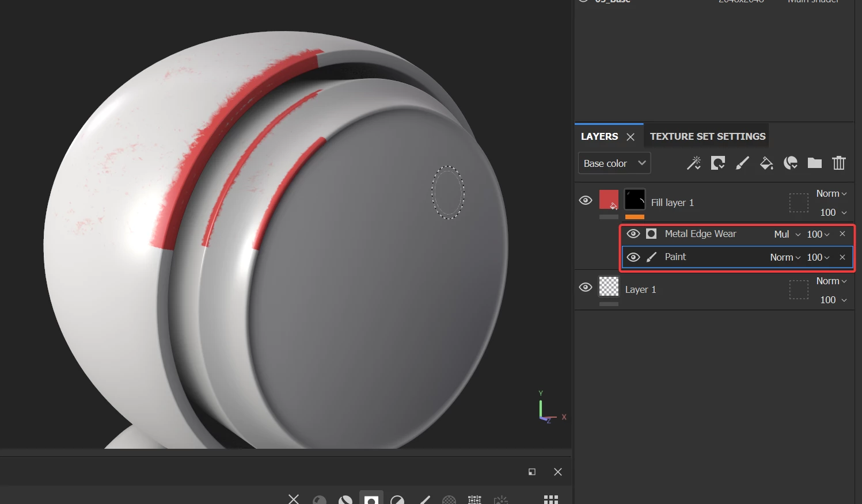Change the Layer 1 Norm blend mode

tap(831, 281)
